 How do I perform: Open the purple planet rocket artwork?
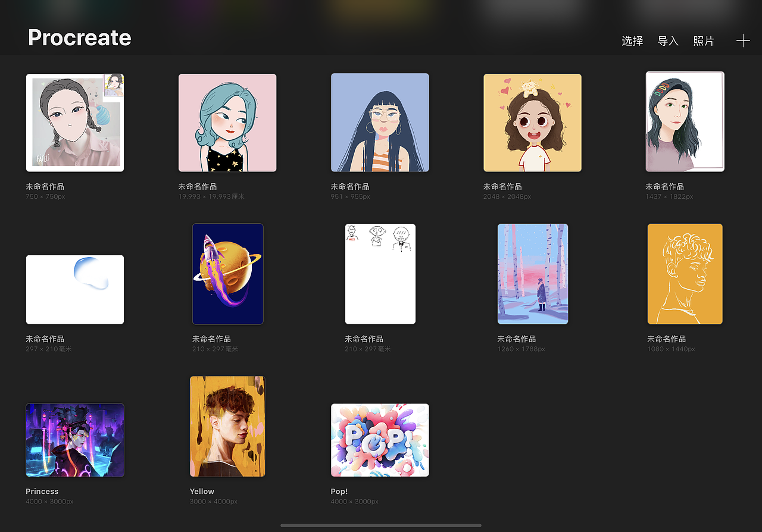tap(227, 274)
